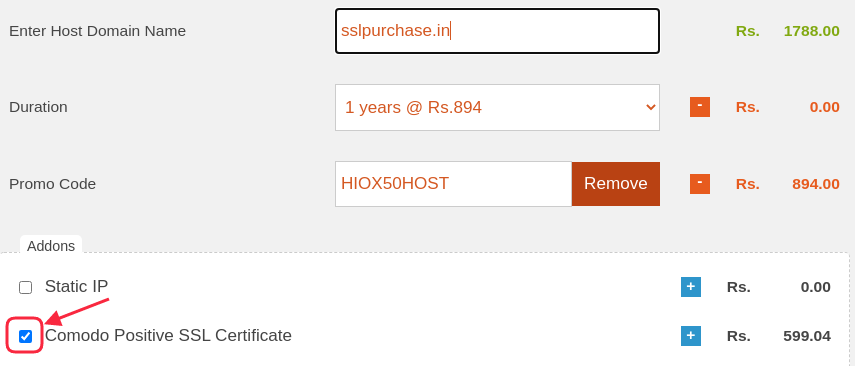
Task: Select the Addons tab label
Action: coord(51,246)
